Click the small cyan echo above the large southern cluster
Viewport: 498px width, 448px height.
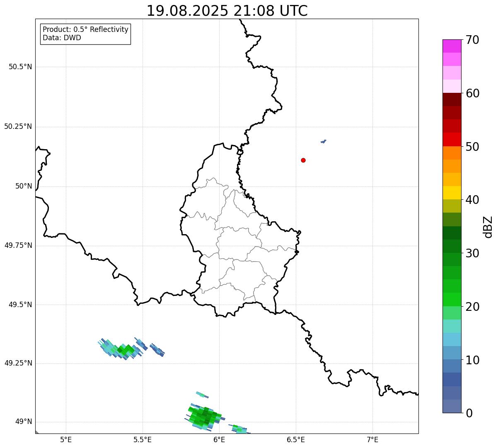pyautogui.click(x=202, y=395)
